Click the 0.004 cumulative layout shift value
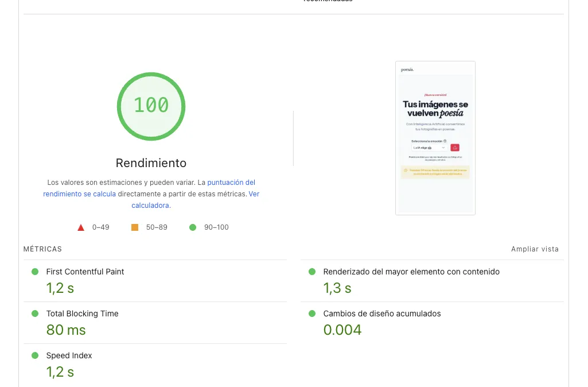 pyautogui.click(x=342, y=330)
